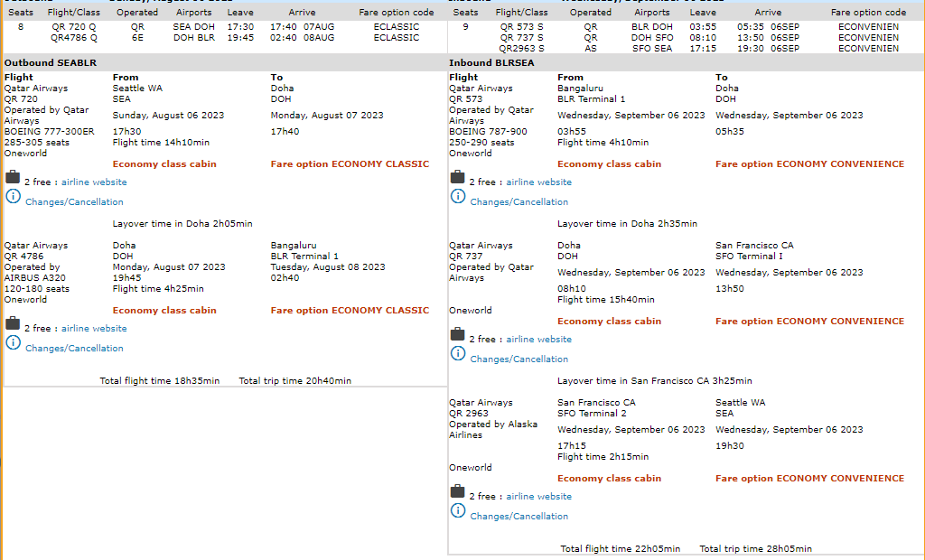Viewport: 925px width, 560px height.
Task: Click the info icon for Bangaluru–Doha QR 573
Action: 458,197
